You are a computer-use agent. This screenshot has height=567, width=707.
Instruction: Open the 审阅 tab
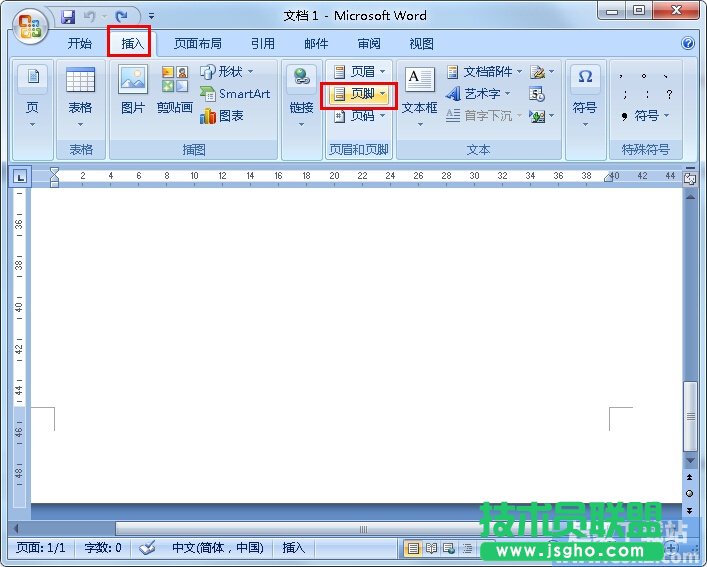[369, 43]
